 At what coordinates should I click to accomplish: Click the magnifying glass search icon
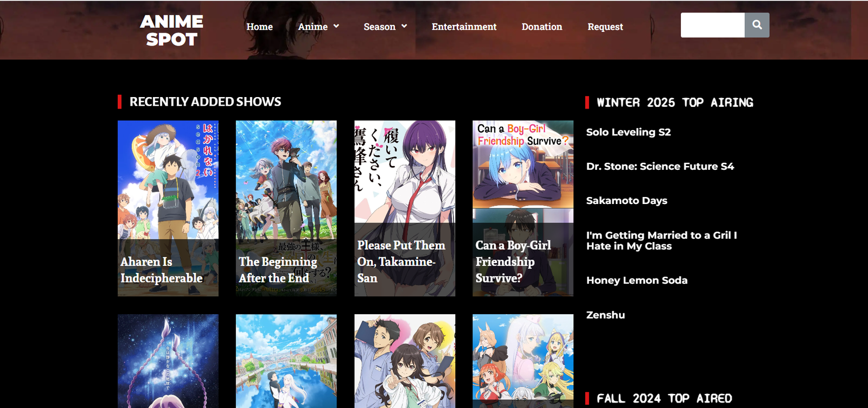click(x=757, y=25)
